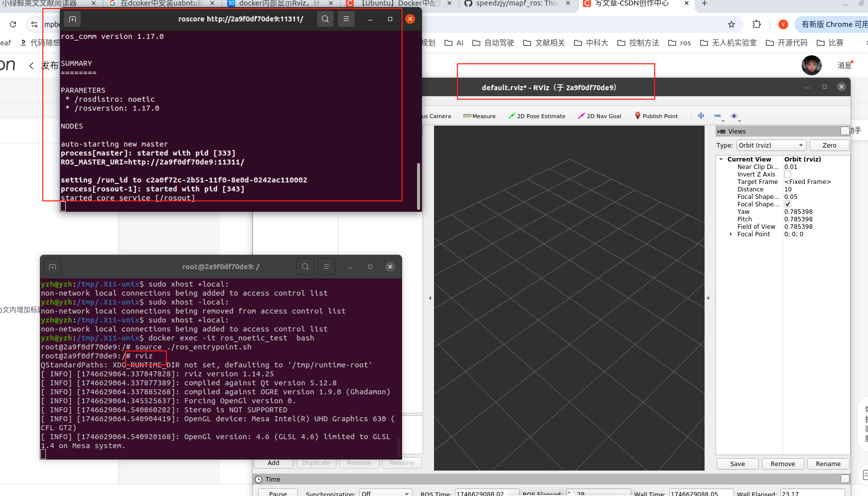Click the Distance value 10
Image resolution: width=868 pixels, height=496 pixels.
pos(788,189)
